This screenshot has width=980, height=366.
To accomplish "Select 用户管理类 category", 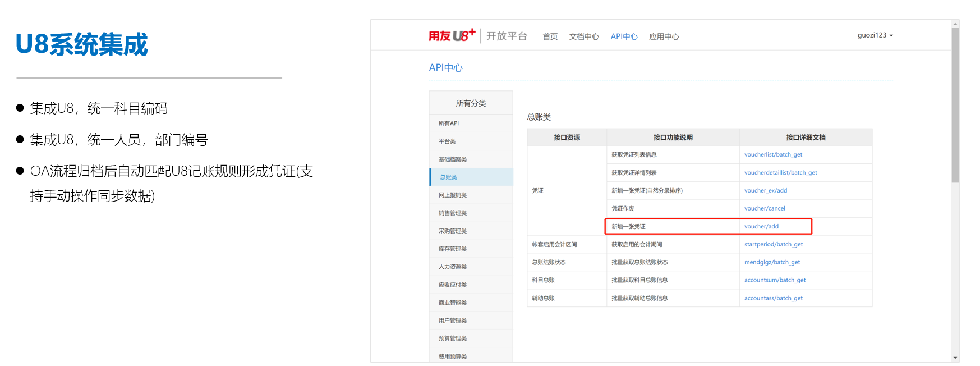I will [471, 321].
